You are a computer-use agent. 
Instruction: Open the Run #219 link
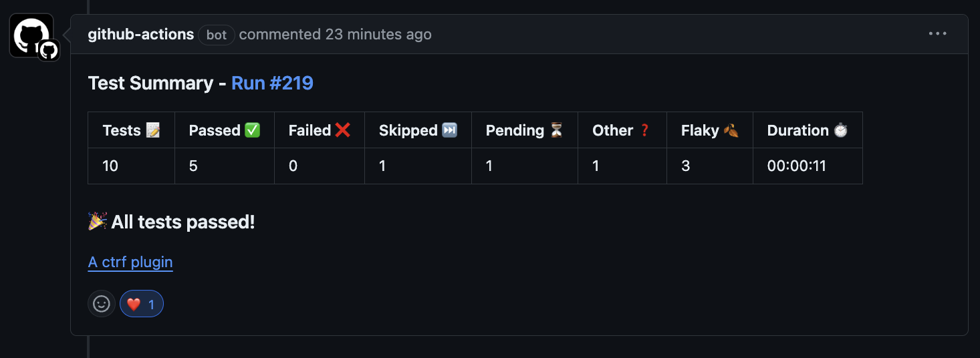(272, 83)
